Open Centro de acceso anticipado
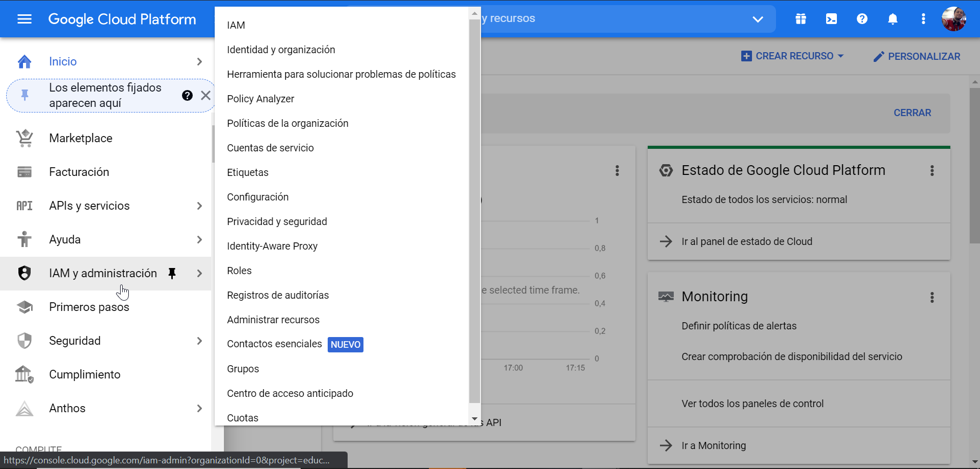The height and width of the screenshot is (469, 980). point(341,393)
